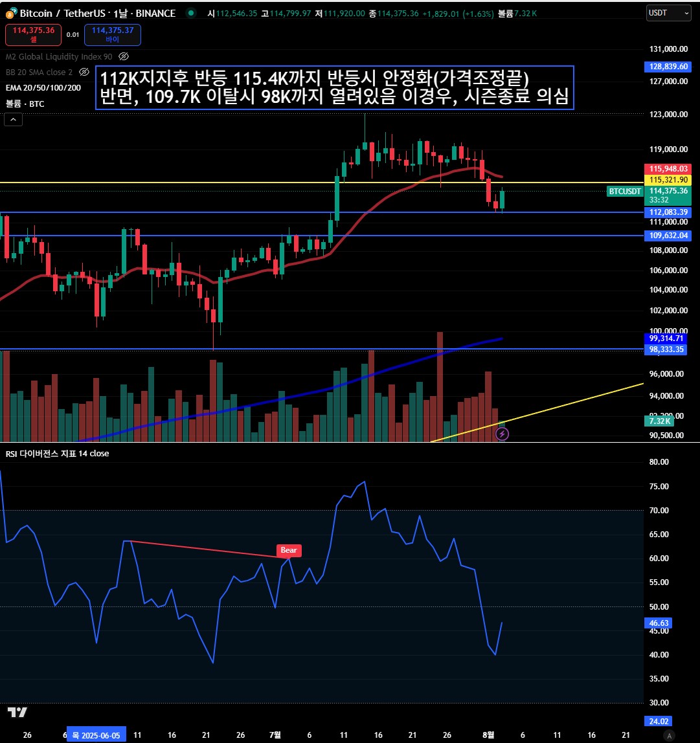Click the red Sell price button 114,375.36
The image size is (700, 743).
click(33, 34)
